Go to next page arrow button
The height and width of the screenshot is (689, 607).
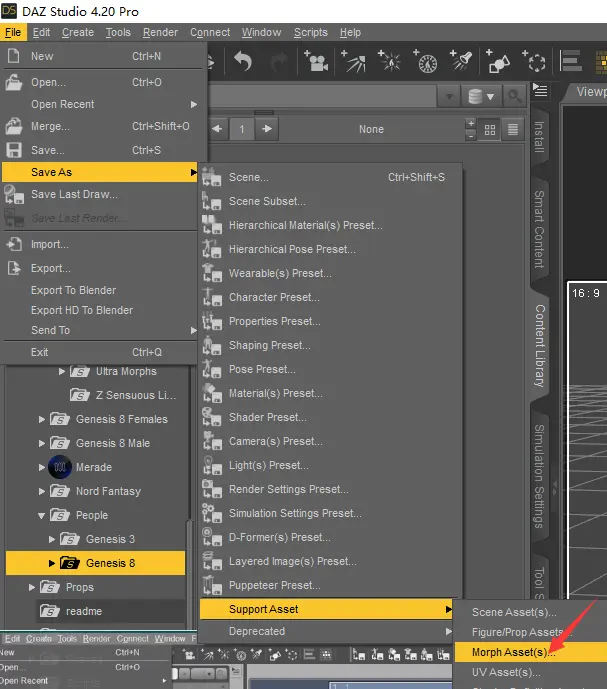[x=267, y=129]
